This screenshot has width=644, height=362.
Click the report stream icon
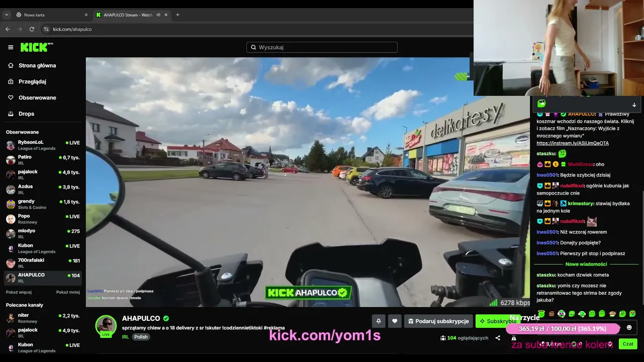tap(513, 338)
